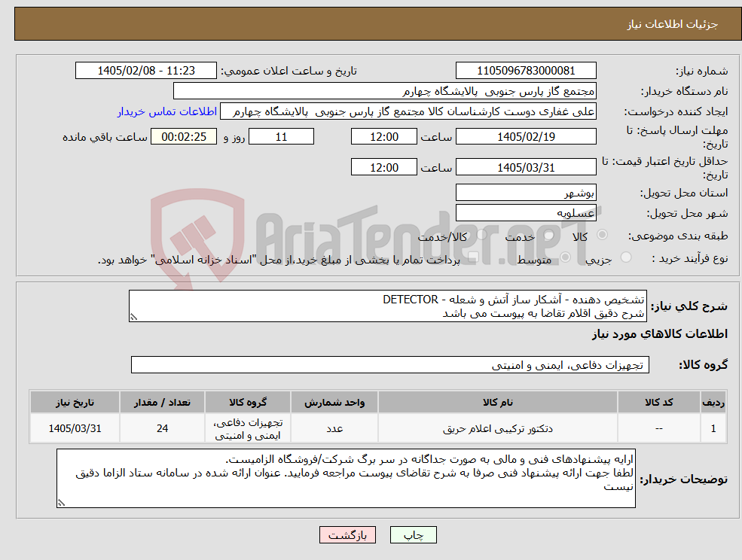Select the جزیی purchase type radio
This screenshot has height=560, width=742.
click(625, 257)
